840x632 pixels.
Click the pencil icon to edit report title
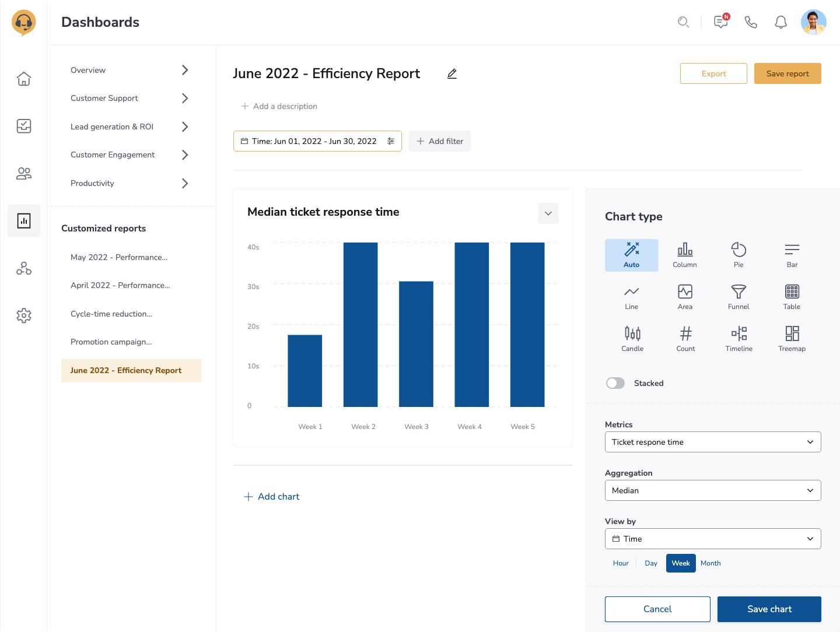coord(452,74)
